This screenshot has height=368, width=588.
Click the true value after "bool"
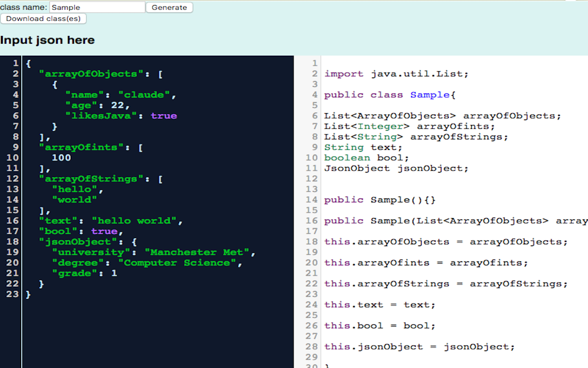click(105, 231)
